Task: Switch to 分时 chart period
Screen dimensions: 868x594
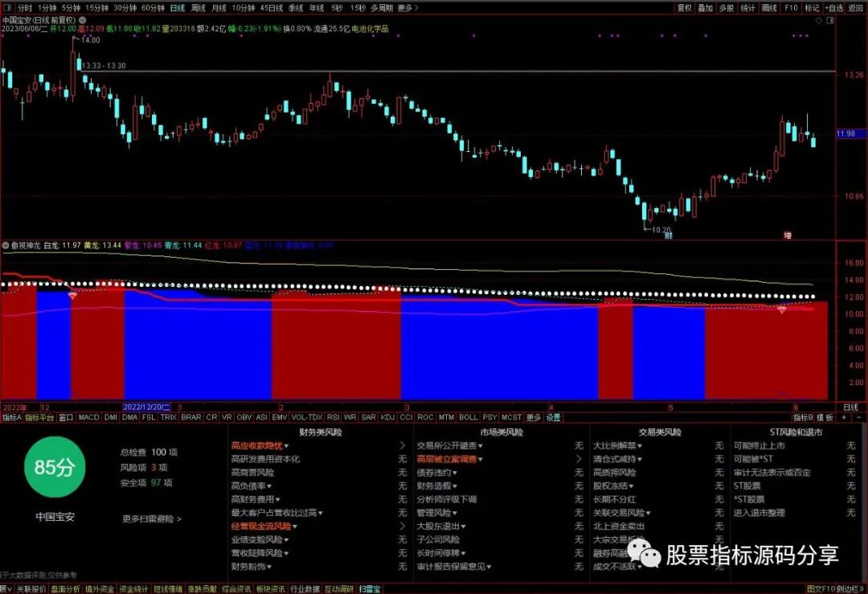Action: (x=24, y=8)
